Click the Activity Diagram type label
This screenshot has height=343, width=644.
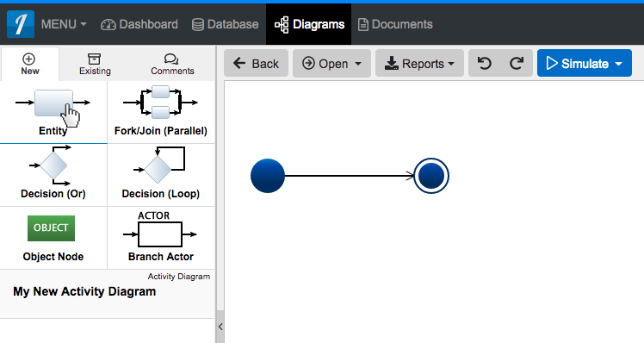tap(179, 277)
